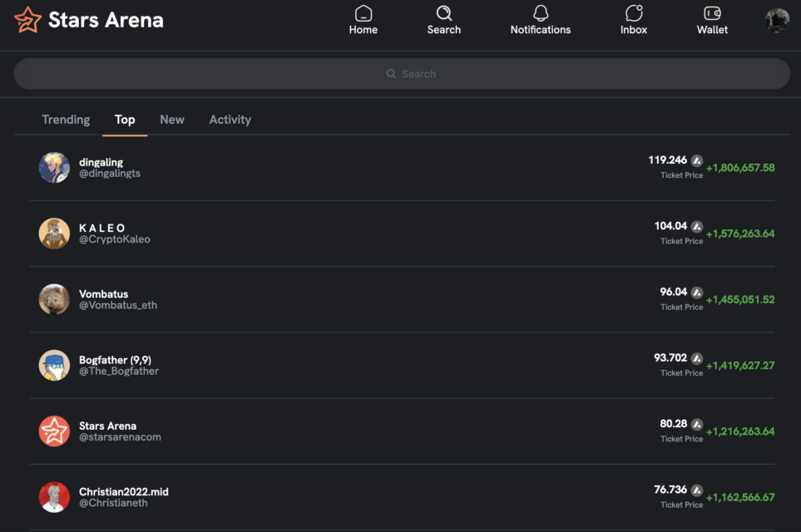Click the Stars Arena star logo
Image resolution: width=801 pixels, height=532 pixels.
pyautogui.click(x=27, y=20)
